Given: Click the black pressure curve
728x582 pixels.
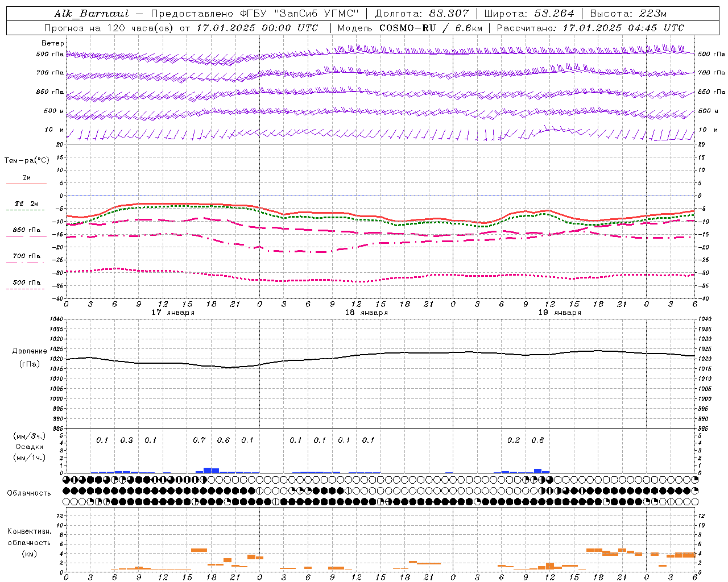Looking at the screenshot, I should (x=381, y=354).
